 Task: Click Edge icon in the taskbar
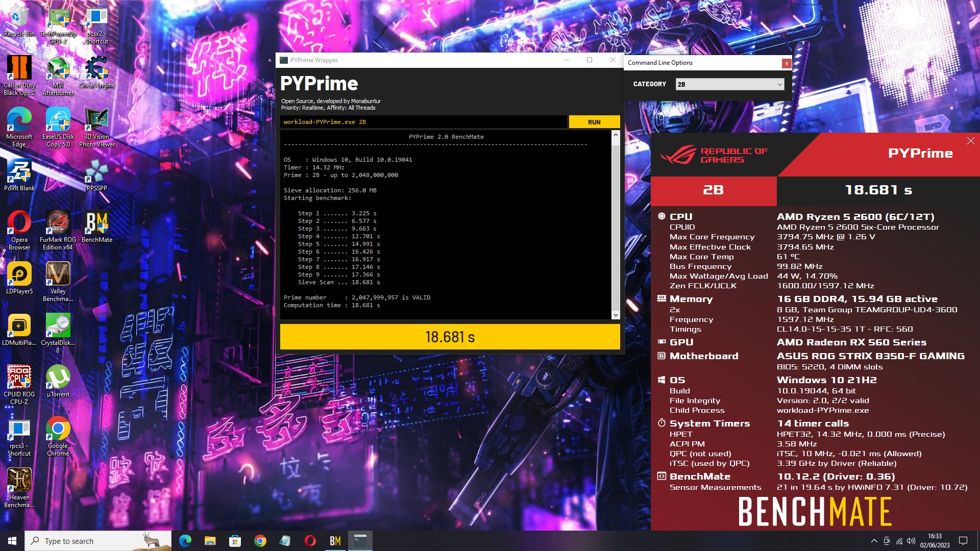[185, 541]
